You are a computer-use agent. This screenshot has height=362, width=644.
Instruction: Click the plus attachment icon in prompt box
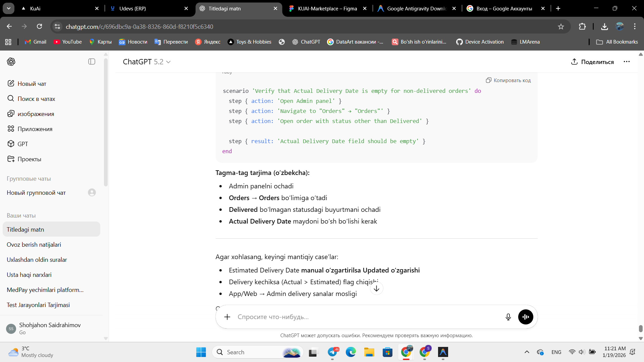point(227,317)
